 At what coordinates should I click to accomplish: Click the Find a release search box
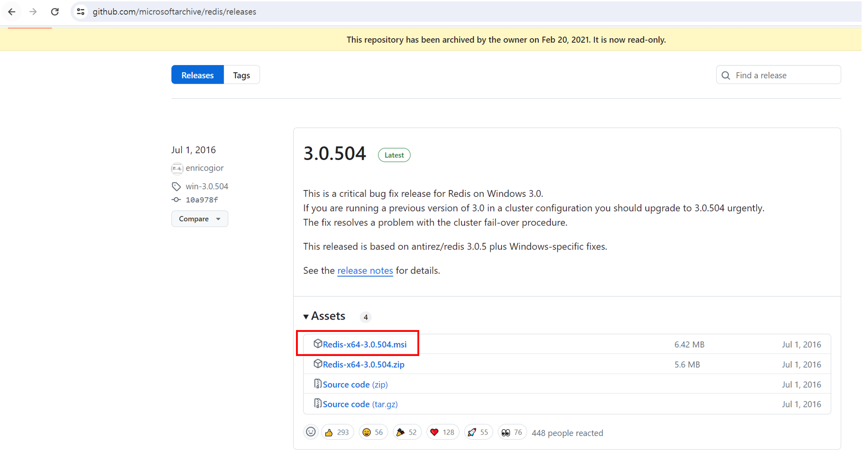point(778,75)
